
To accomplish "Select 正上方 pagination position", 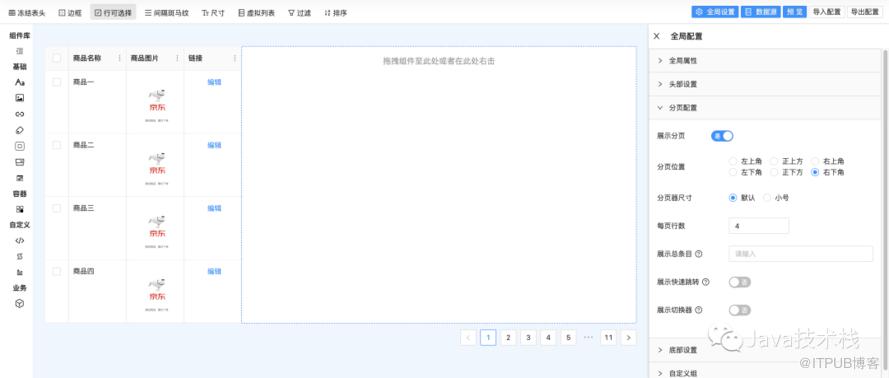I will coord(774,162).
